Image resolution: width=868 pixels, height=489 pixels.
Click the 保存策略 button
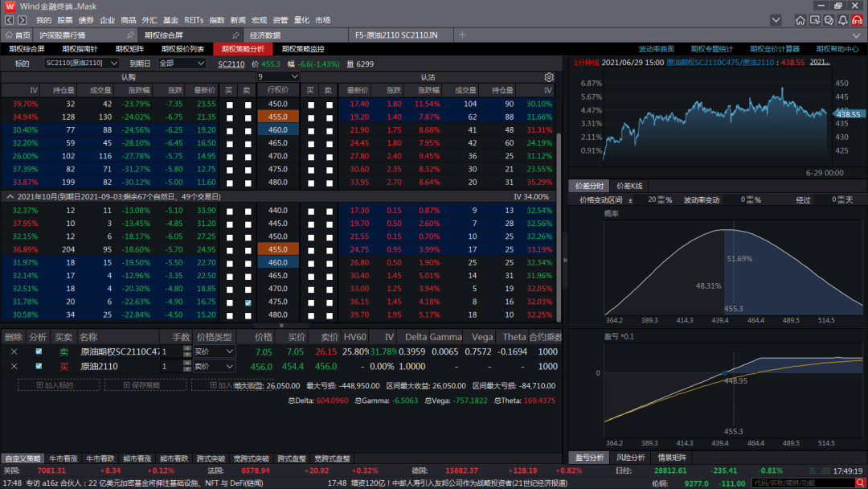click(145, 385)
